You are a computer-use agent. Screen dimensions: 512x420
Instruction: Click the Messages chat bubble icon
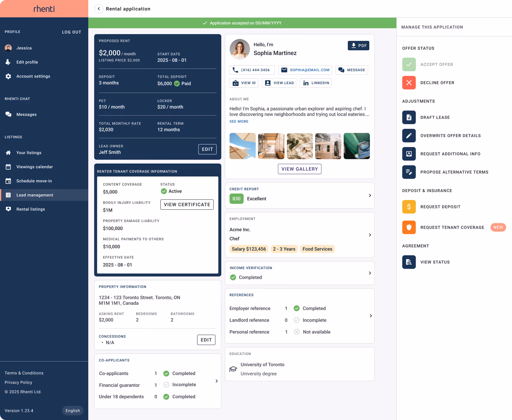[8, 114]
